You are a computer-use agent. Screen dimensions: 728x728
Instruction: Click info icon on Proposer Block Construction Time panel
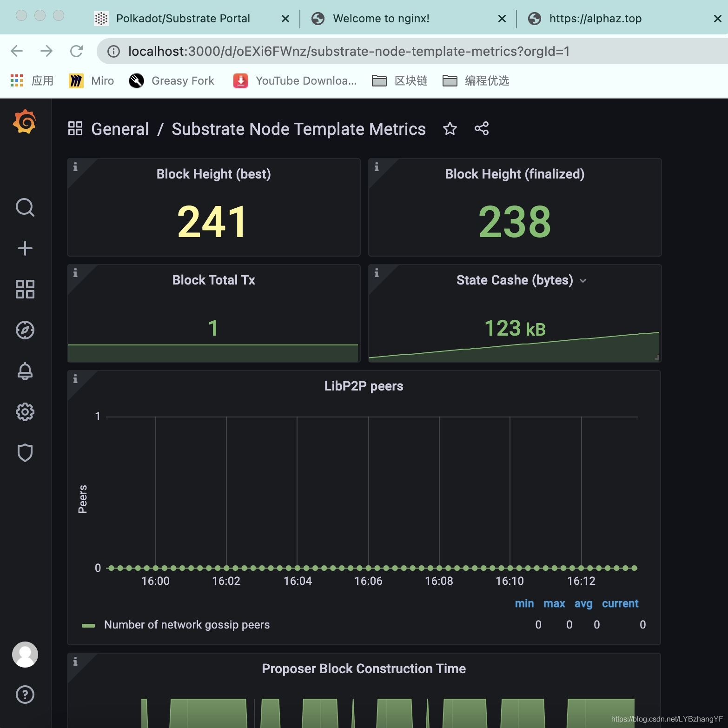point(75,662)
